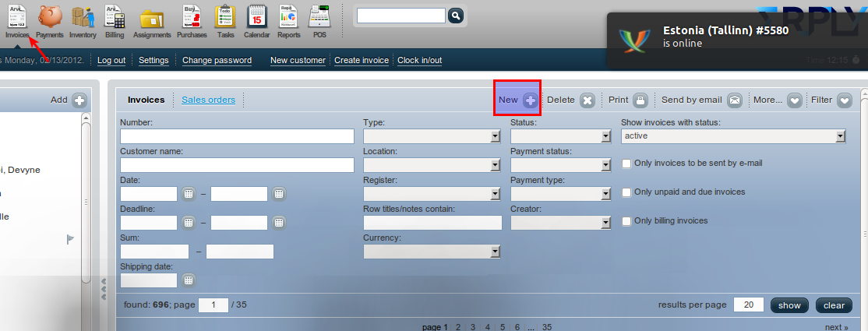Click the show button

789,305
